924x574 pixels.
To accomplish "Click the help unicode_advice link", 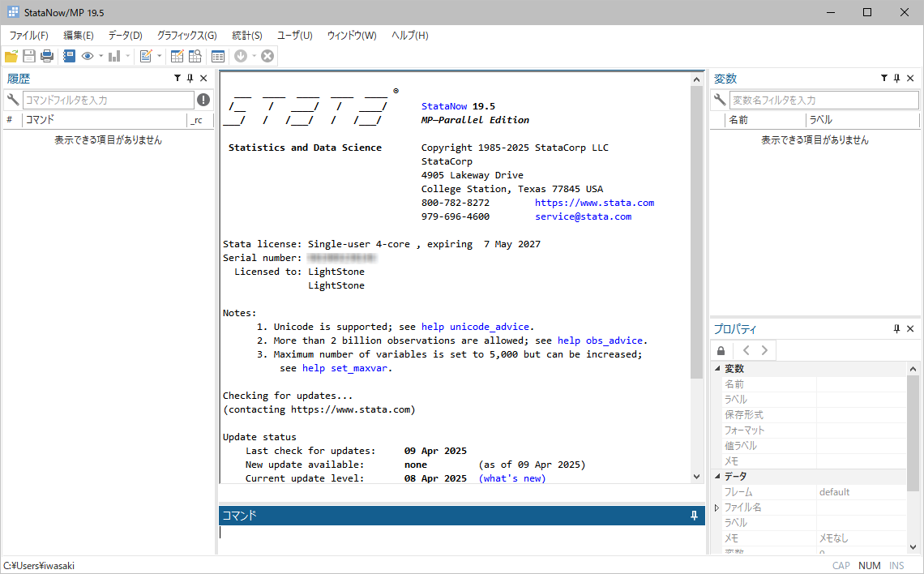I will 475,327.
